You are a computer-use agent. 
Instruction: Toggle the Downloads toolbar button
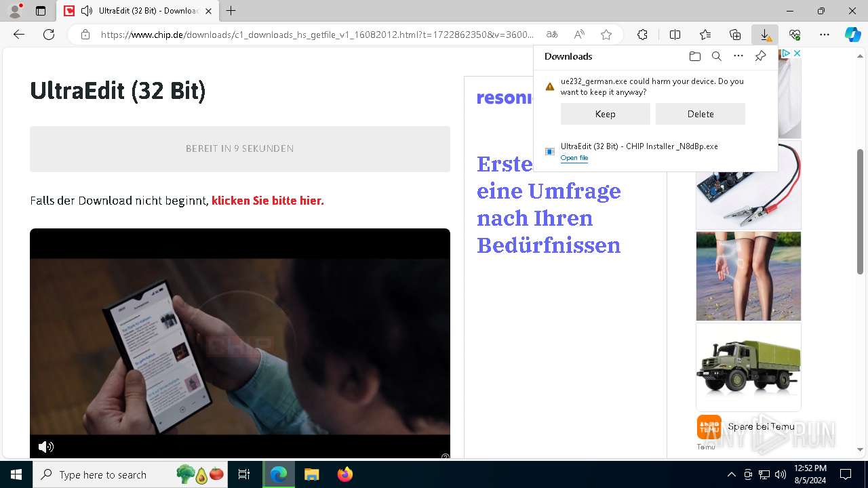click(765, 35)
